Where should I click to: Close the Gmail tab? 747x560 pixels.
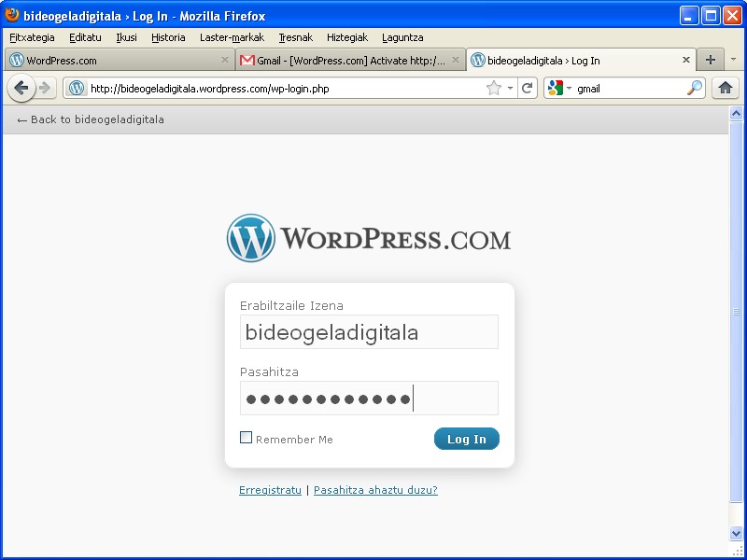coord(456,60)
